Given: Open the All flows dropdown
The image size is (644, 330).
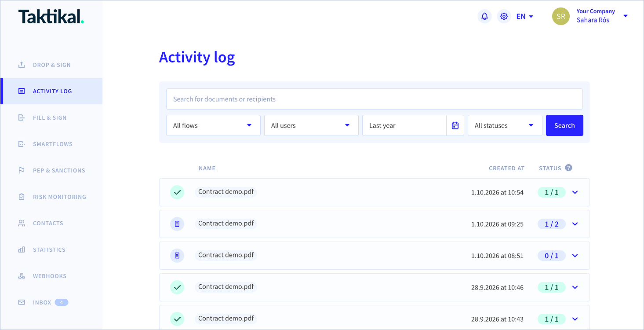Looking at the screenshot, I should 213,125.
